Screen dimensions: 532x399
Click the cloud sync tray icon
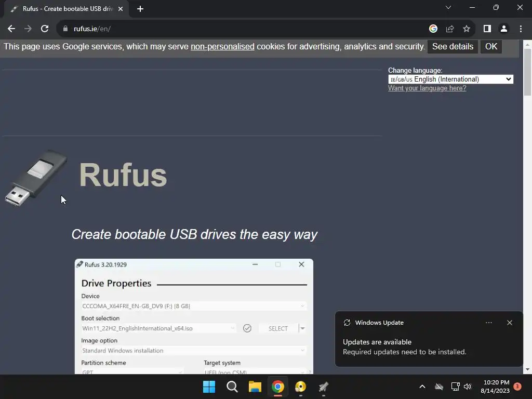pos(439,387)
